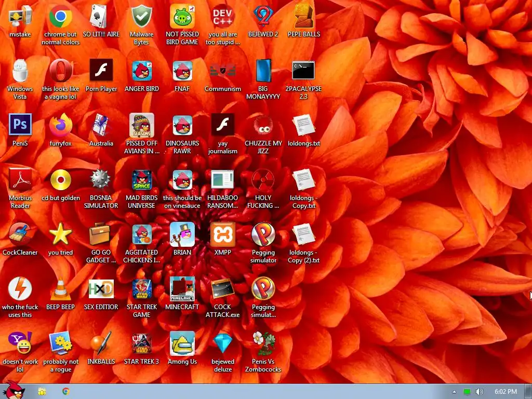Open the green system tray icon

pos(467,392)
